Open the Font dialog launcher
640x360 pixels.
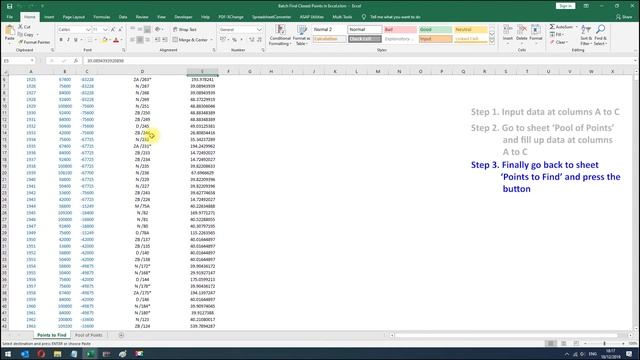[124, 50]
